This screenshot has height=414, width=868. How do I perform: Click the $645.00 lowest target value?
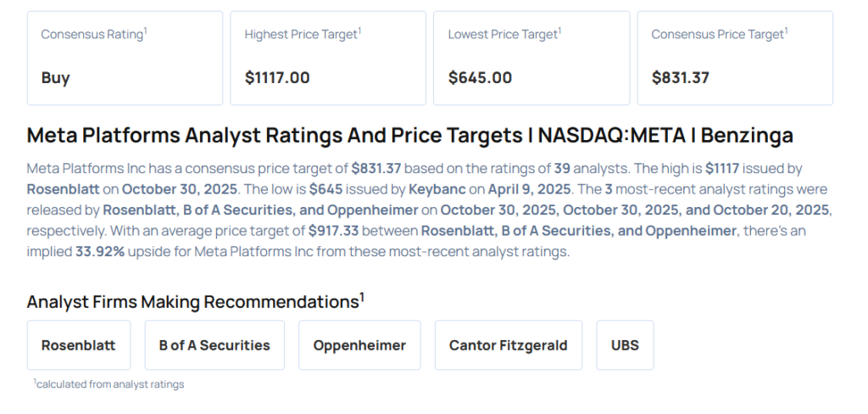[x=480, y=78]
